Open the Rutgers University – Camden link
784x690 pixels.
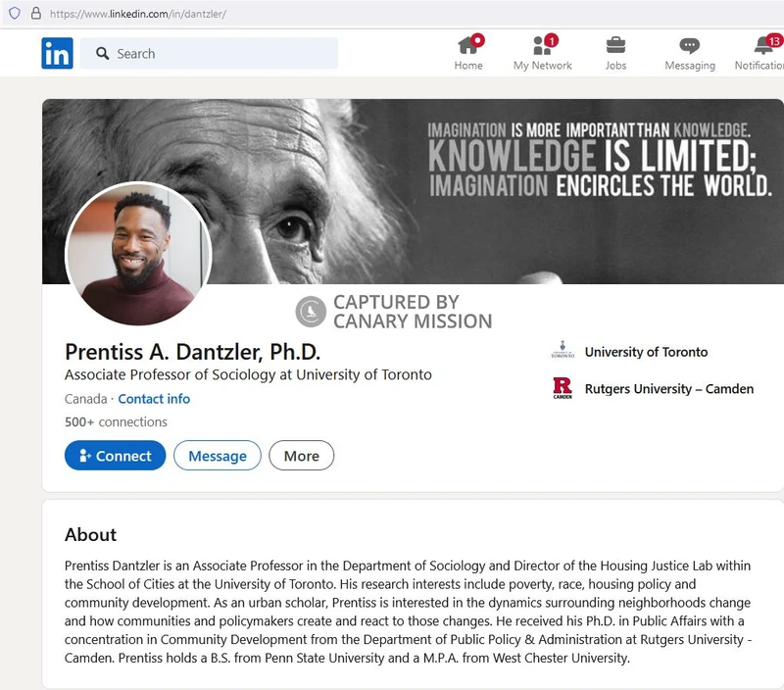(669, 388)
